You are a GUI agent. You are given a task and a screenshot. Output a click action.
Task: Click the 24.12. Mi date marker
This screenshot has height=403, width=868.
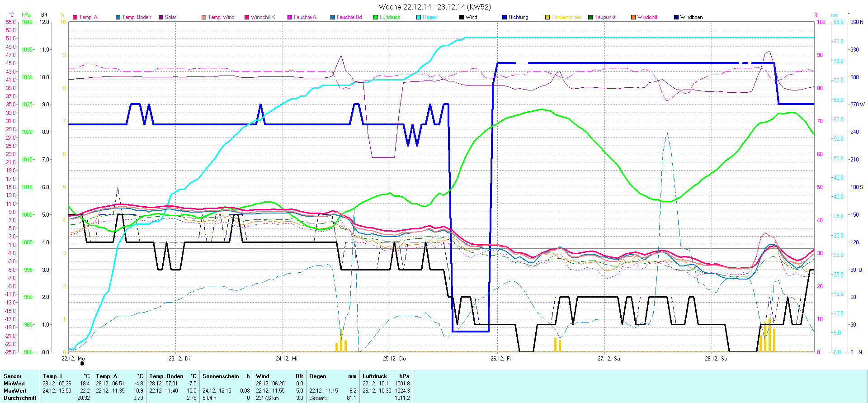(x=287, y=359)
